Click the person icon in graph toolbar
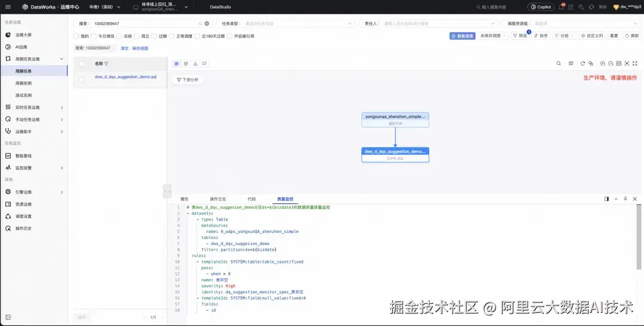Image resolution: width=644 pixels, height=326 pixels. (x=195, y=64)
